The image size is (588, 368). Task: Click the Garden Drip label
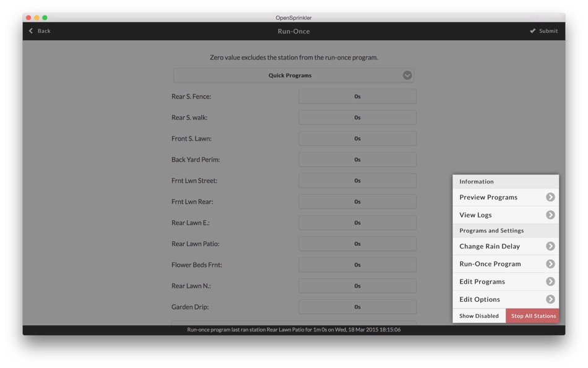[x=190, y=307]
